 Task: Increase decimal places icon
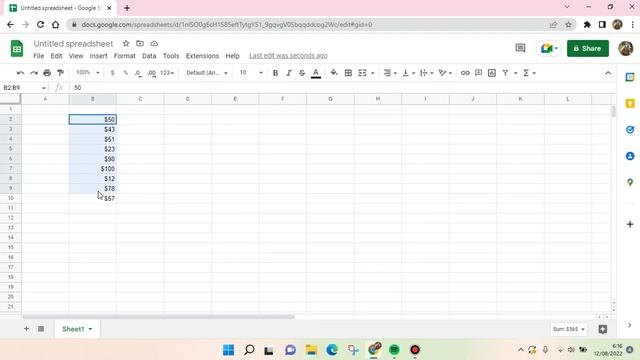[x=151, y=73]
